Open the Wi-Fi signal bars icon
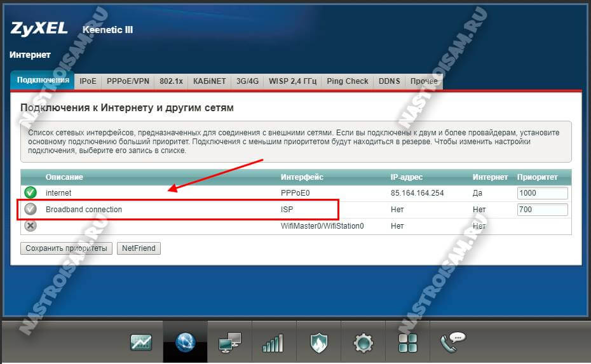591x364 pixels. (273, 343)
